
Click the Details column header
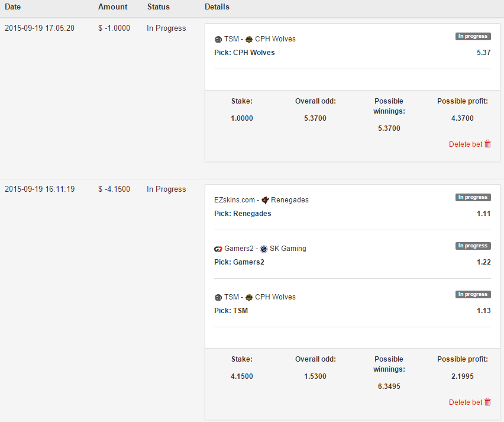(x=217, y=7)
